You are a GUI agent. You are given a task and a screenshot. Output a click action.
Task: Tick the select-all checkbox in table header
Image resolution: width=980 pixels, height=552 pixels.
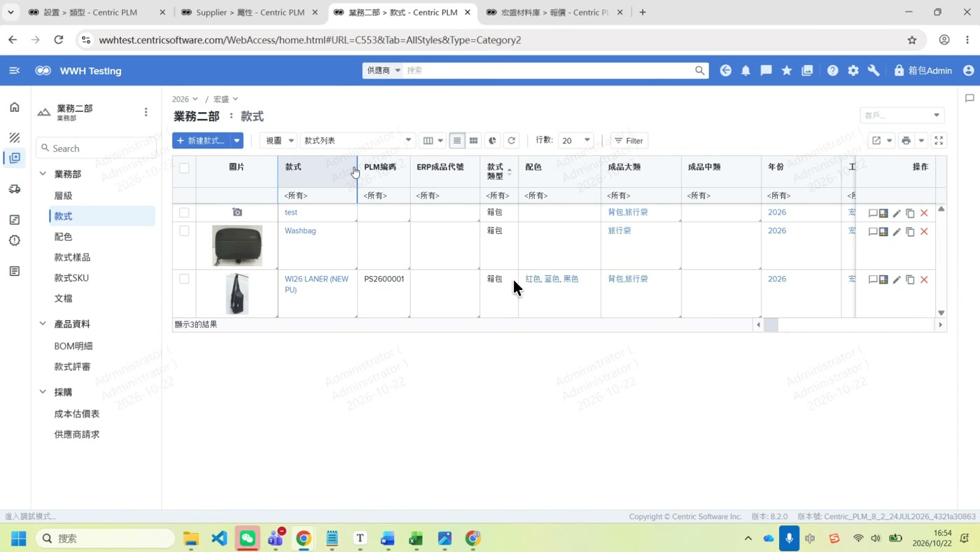coord(184,168)
